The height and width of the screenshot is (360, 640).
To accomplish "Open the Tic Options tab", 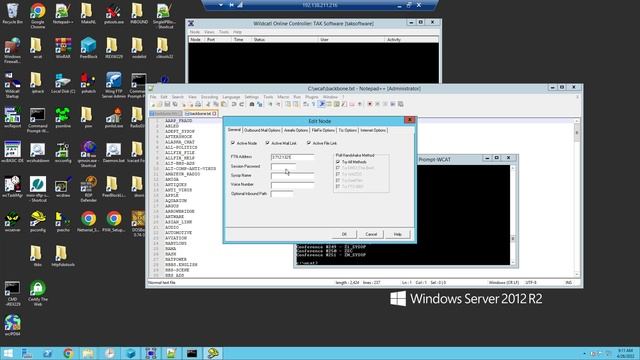I will (x=347, y=130).
